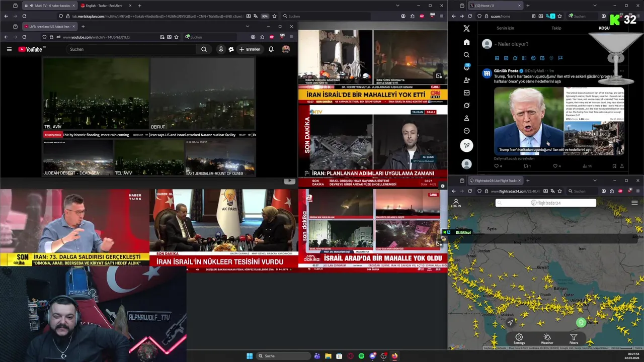Expand tab list in Multi TV window

(x=397, y=6)
